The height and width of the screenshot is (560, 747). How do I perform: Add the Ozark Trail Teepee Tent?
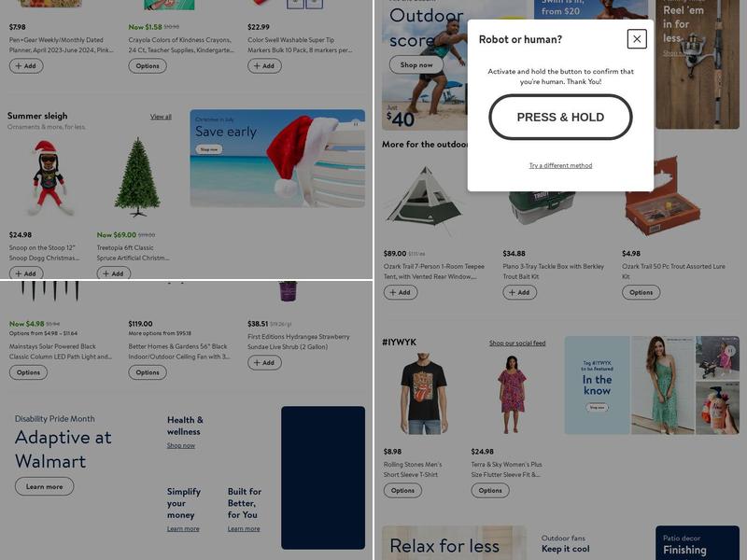pos(401,292)
